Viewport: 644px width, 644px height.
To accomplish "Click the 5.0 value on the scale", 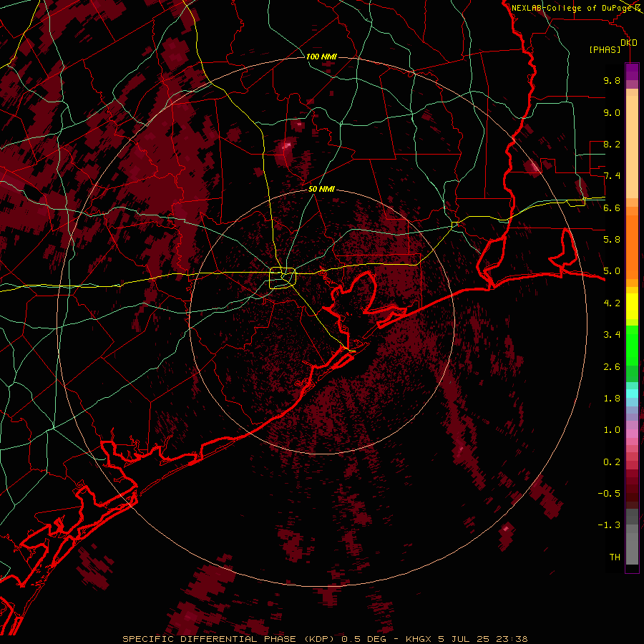I will [x=612, y=271].
